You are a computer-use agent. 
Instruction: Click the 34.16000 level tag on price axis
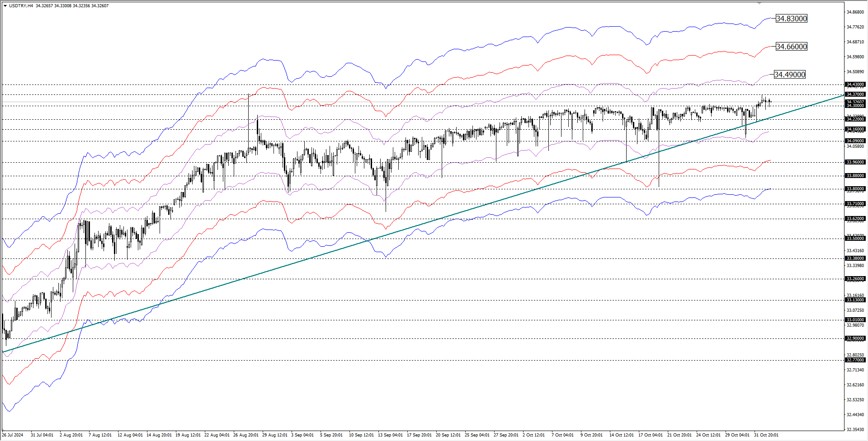[x=855, y=129]
